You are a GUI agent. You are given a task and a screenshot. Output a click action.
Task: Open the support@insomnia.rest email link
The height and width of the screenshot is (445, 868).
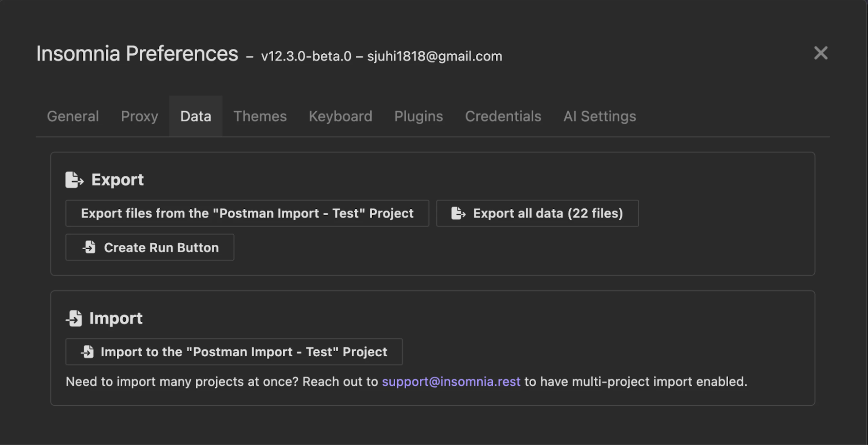[x=451, y=382]
